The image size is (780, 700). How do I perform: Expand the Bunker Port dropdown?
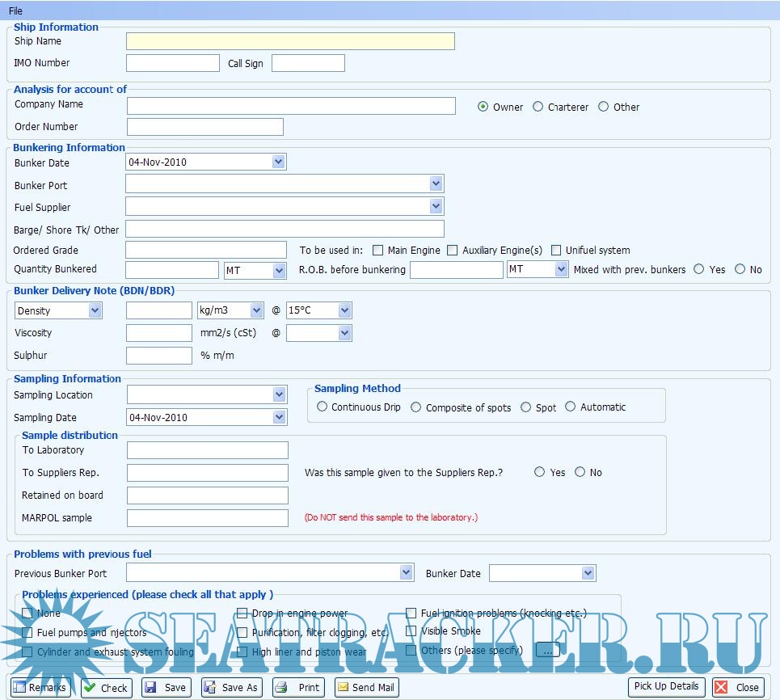[x=436, y=184]
